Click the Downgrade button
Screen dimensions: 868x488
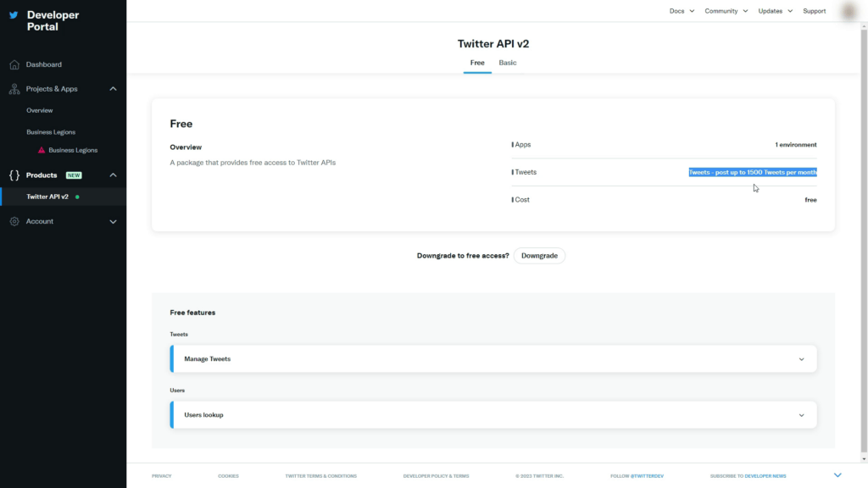(x=539, y=255)
